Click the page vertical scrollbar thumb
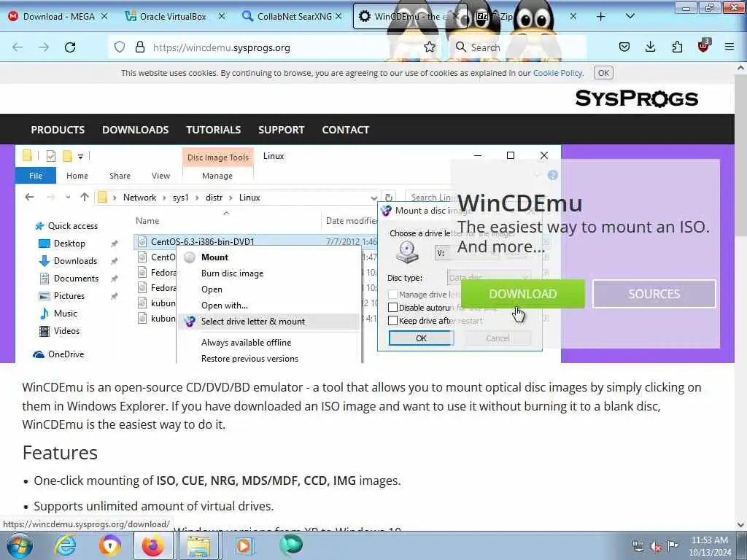Image resolution: width=747 pixels, height=560 pixels. point(740,155)
